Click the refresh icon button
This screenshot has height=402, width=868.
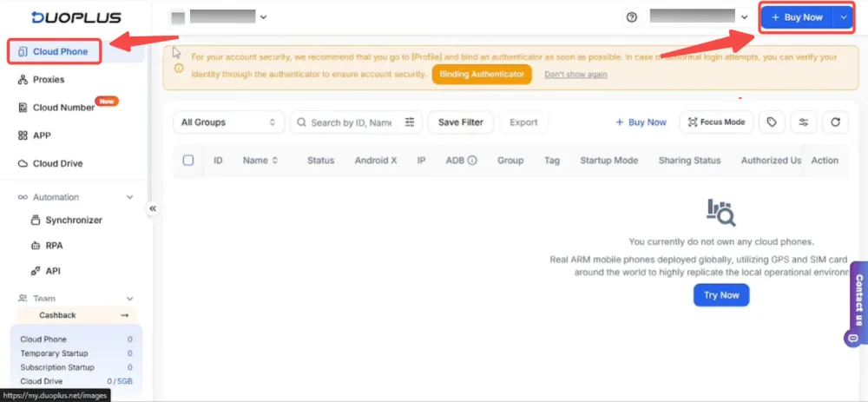835,122
